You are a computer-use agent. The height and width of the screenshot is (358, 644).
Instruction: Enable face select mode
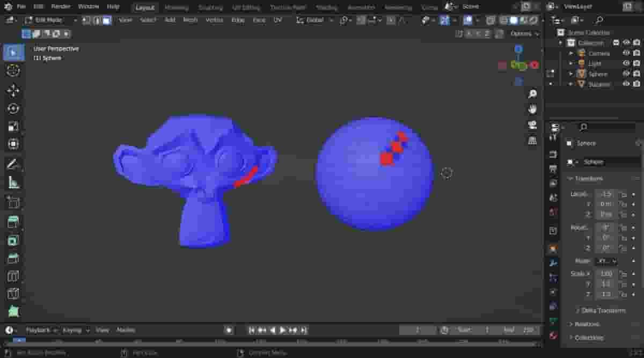107,20
